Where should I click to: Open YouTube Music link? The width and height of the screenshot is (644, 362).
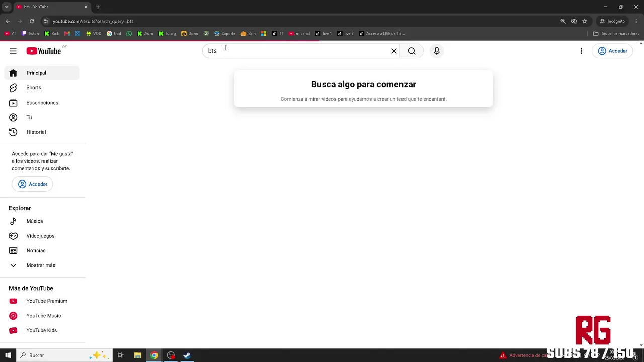(42, 316)
